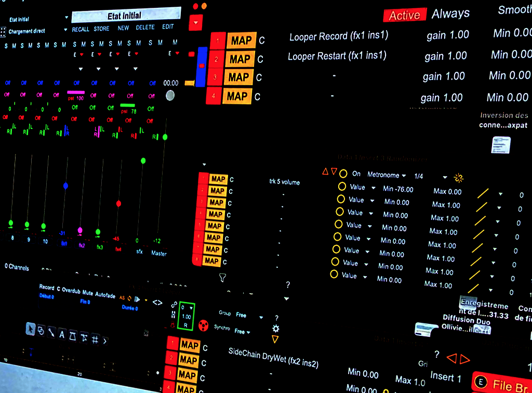Viewport: 532px width, 393px height.
Task: Click the orange randomize sun icon
Action: 458,178
